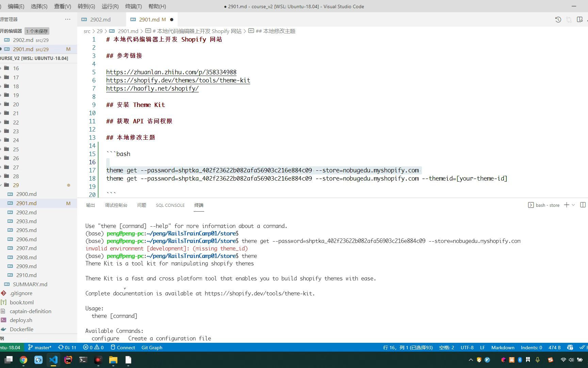The image size is (588, 368).
Task: Open Chrome from the taskbar
Action: pos(23,360)
